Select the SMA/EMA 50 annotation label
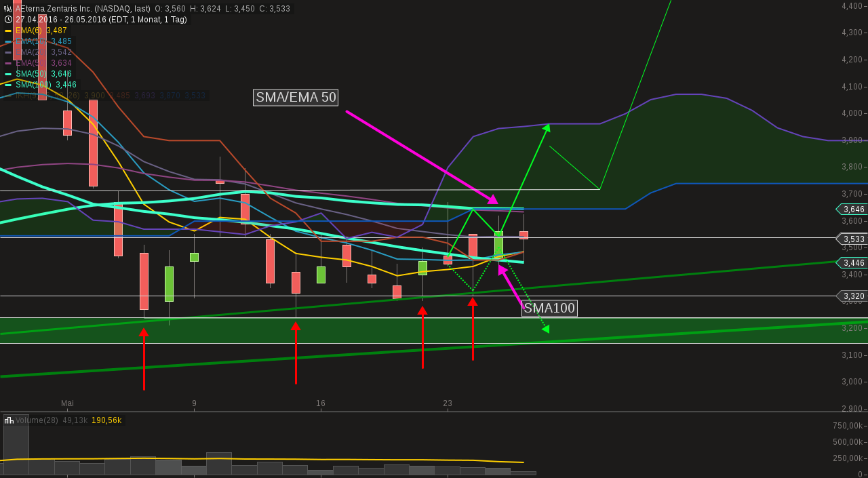This screenshot has height=478, width=868. point(296,98)
